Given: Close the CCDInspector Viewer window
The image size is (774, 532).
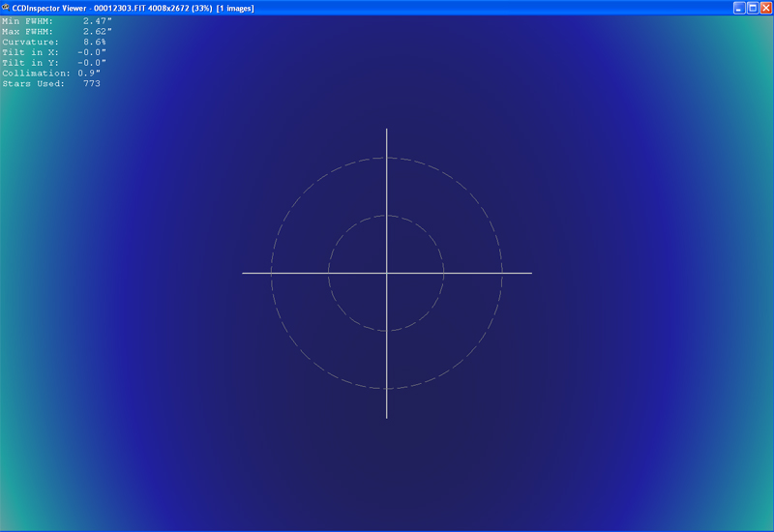Looking at the screenshot, I should pyautogui.click(x=765, y=7).
